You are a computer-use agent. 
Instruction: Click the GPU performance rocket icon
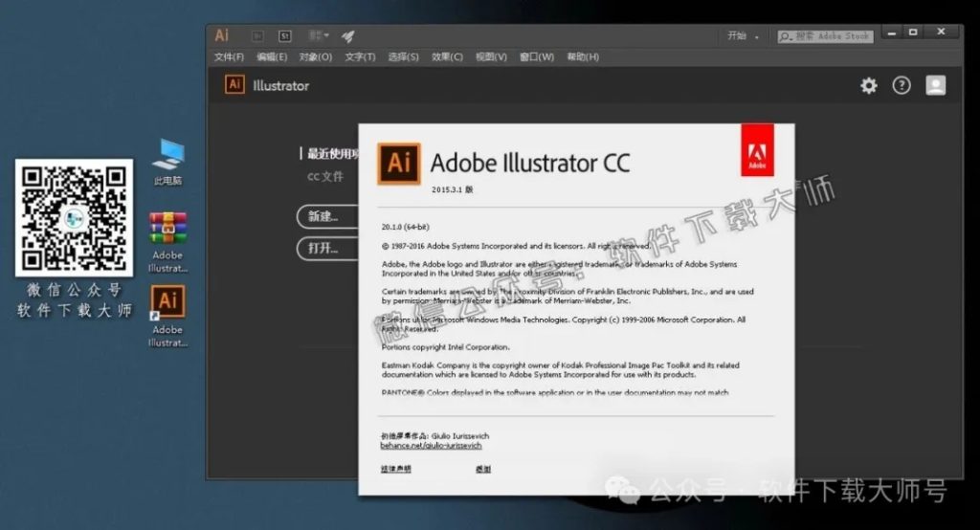[348, 36]
